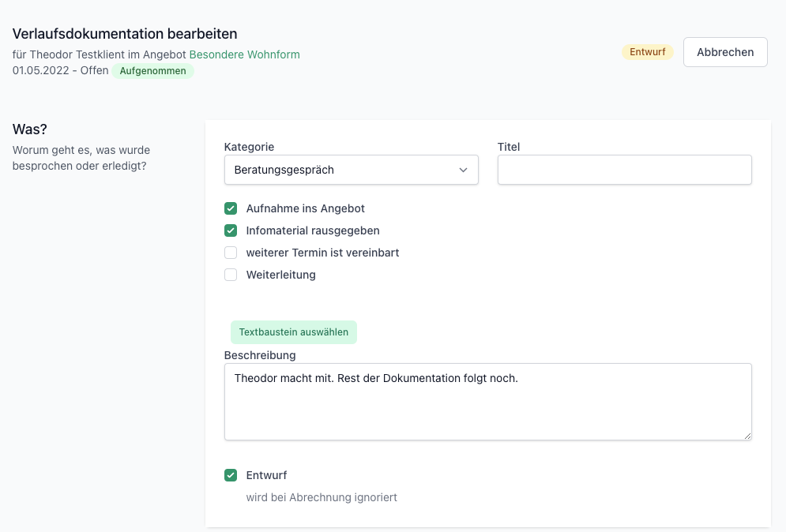Click the Abbrechen button
Screen dimensions: 786x532
pyautogui.click(x=725, y=52)
